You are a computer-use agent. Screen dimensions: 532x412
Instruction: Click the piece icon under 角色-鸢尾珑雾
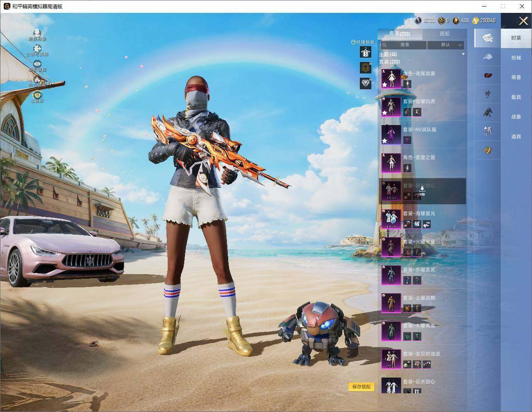tap(407, 84)
